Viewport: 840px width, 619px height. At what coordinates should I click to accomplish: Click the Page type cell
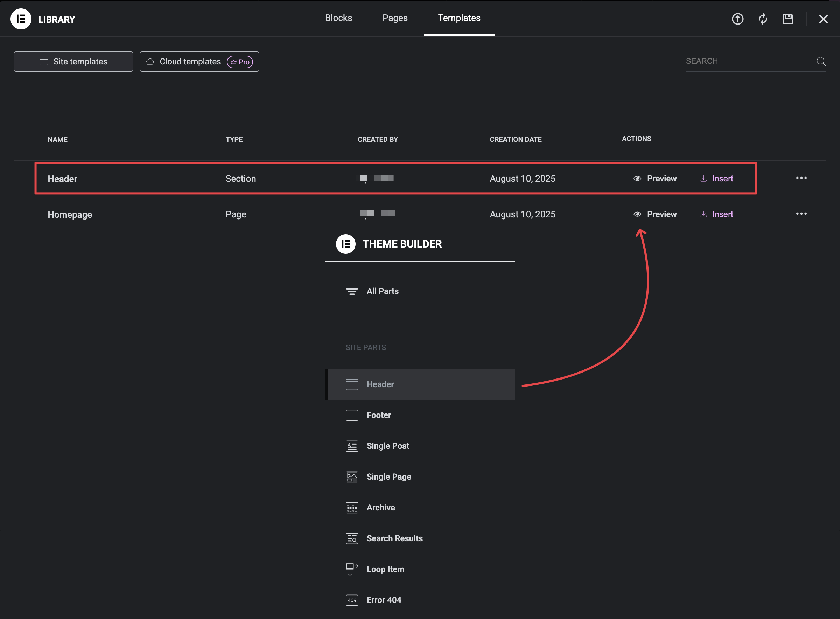coord(236,214)
